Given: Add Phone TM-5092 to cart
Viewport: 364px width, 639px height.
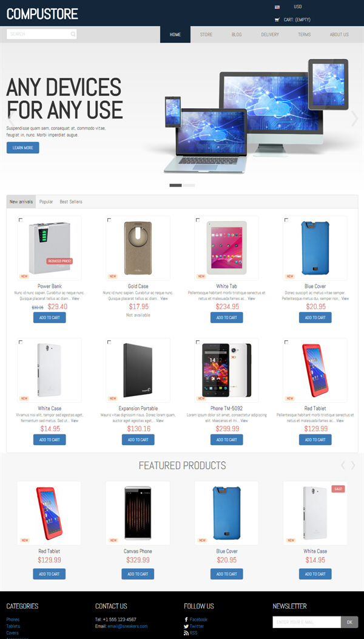Looking at the screenshot, I should pyautogui.click(x=227, y=440).
